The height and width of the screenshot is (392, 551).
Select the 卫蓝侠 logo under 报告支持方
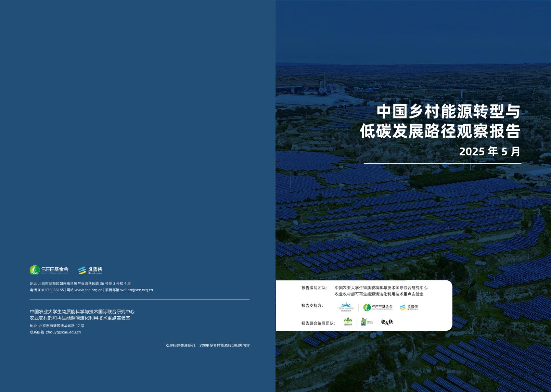(x=409, y=308)
